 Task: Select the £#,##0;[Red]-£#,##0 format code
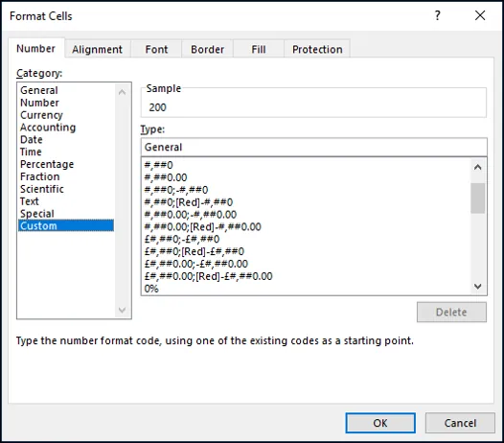pyautogui.click(x=195, y=251)
